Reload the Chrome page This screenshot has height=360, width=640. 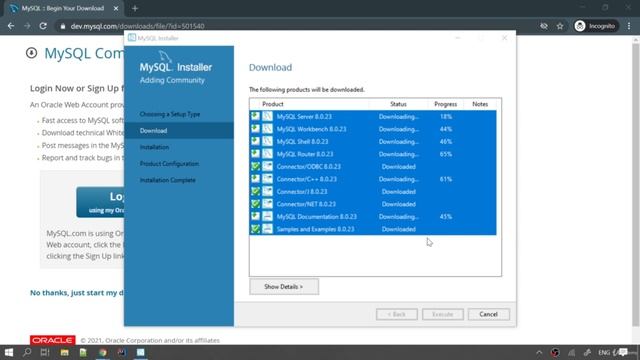tap(43, 26)
